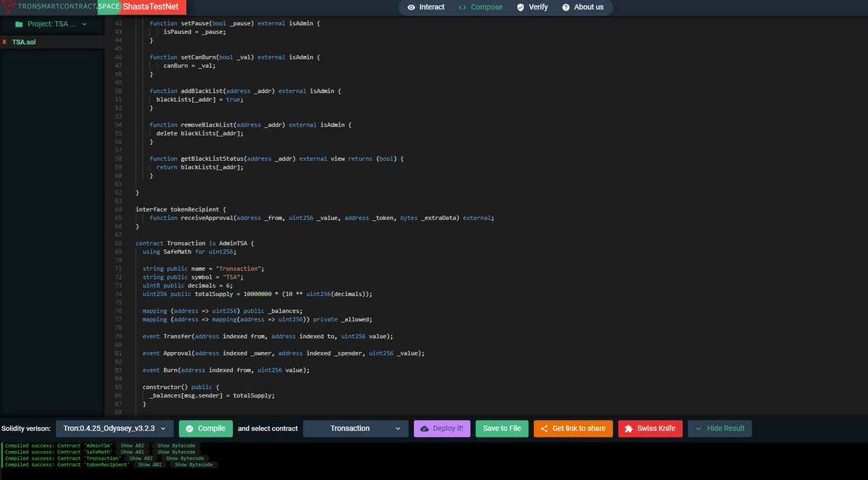The image size is (868, 480).
Task: Open the Interact tab
Action: (x=426, y=7)
